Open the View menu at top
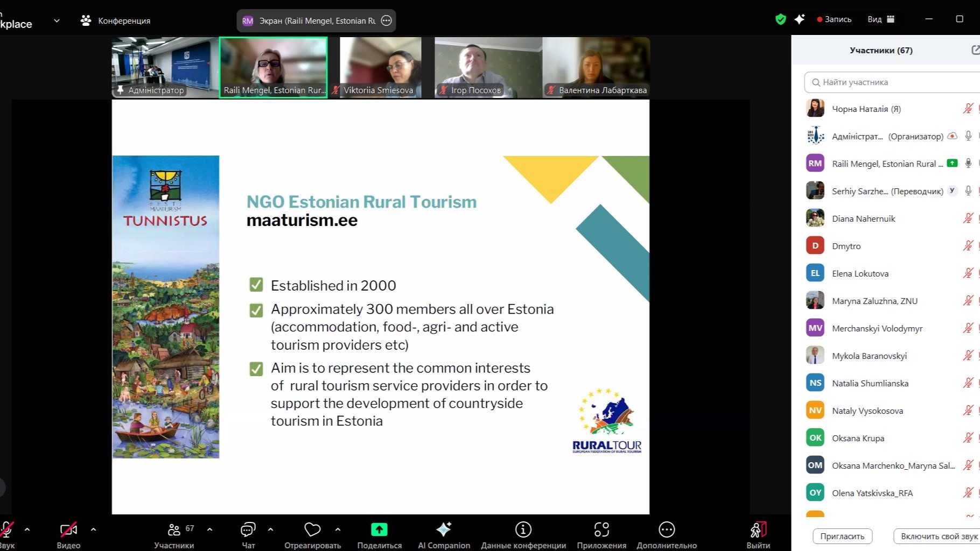Screen dimensions: 980x551 pyautogui.click(x=880, y=19)
